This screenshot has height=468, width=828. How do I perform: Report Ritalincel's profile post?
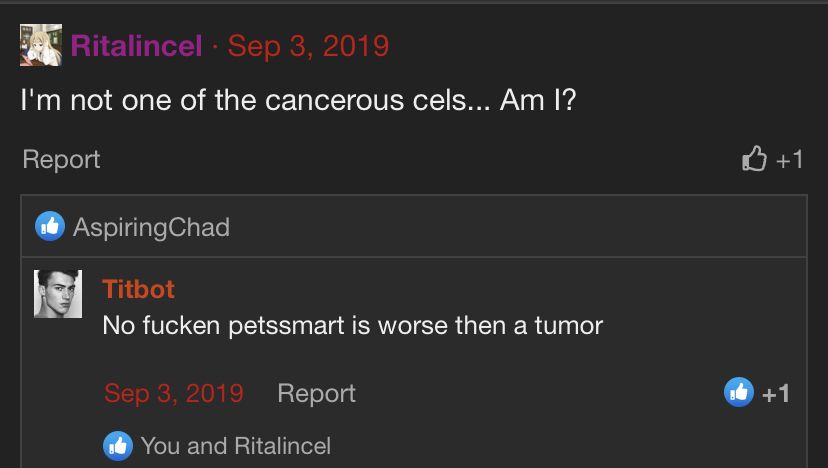61,159
